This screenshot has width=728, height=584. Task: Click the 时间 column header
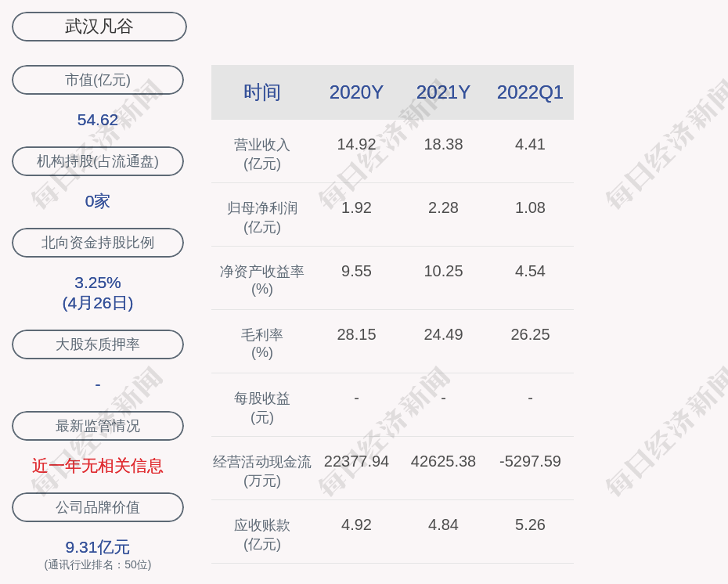click(262, 92)
